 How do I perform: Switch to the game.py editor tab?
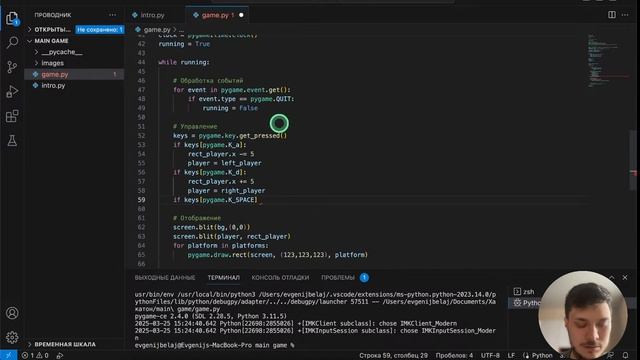point(216,15)
